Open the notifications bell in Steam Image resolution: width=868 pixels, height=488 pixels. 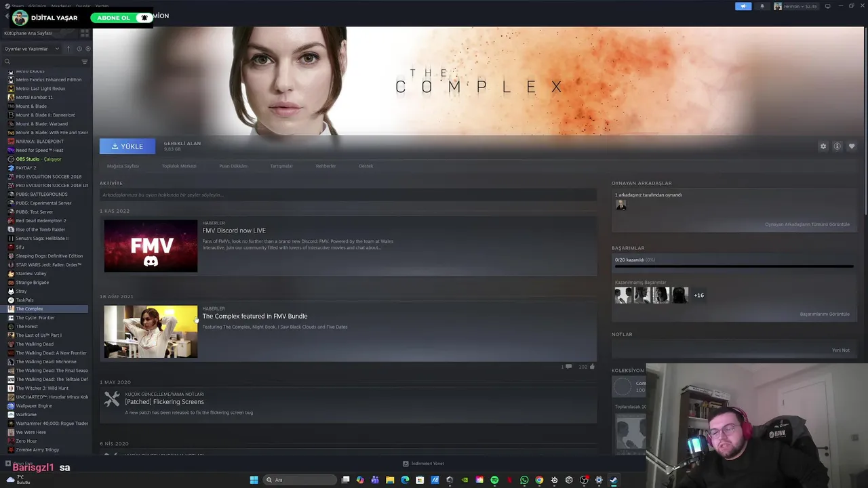(x=762, y=6)
